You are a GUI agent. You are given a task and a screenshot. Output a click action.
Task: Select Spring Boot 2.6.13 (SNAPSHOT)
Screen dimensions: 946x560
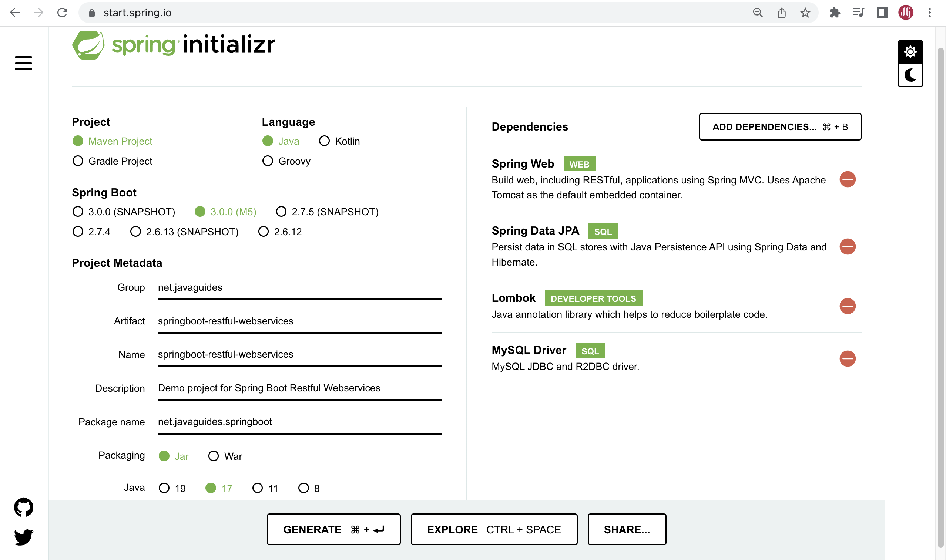pos(184,232)
